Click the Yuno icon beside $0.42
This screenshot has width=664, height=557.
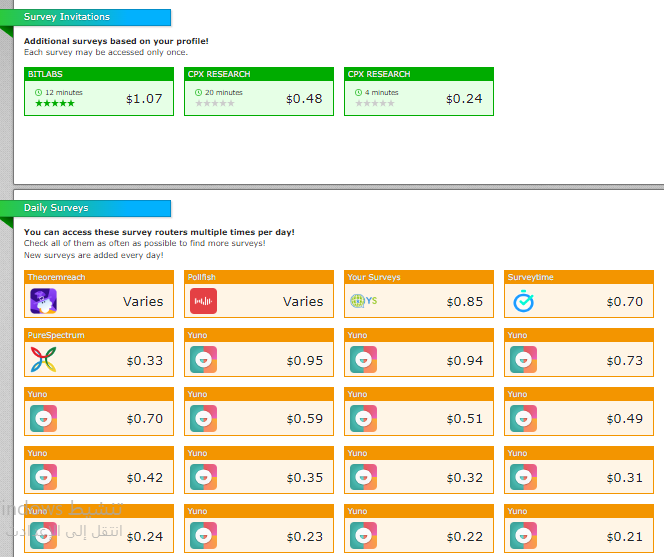[43, 477]
